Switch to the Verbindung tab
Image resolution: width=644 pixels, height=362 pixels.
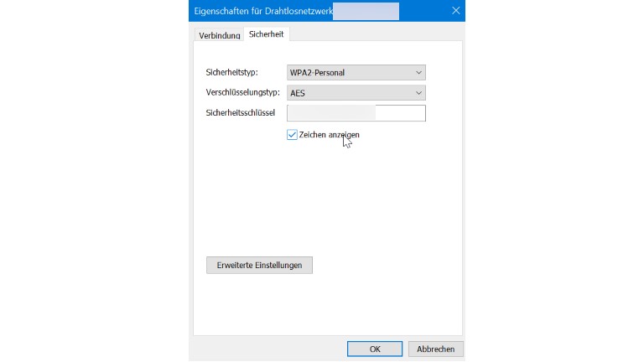pyautogui.click(x=218, y=34)
